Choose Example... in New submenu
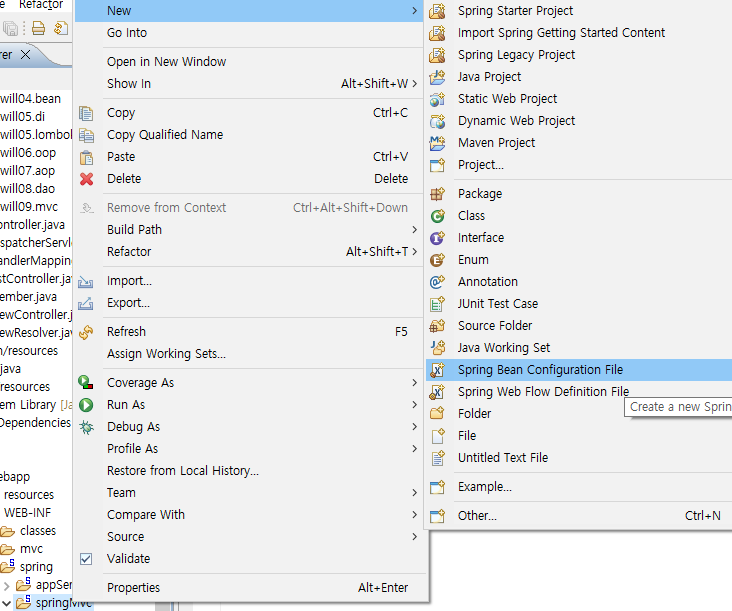Image resolution: width=732 pixels, height=611 pixels. click(485, 487)
